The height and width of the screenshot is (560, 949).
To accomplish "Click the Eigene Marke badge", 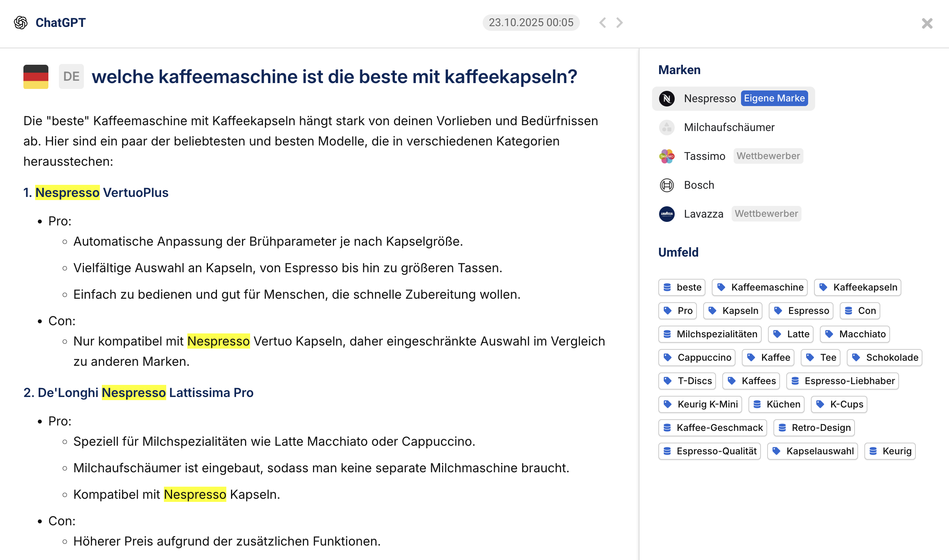I will (774, 98).
